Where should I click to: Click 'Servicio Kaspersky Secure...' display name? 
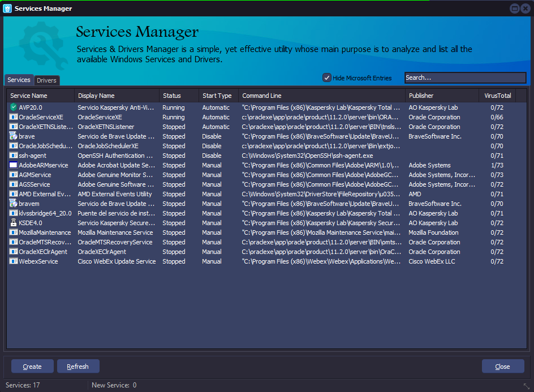(x=116, y=223)
